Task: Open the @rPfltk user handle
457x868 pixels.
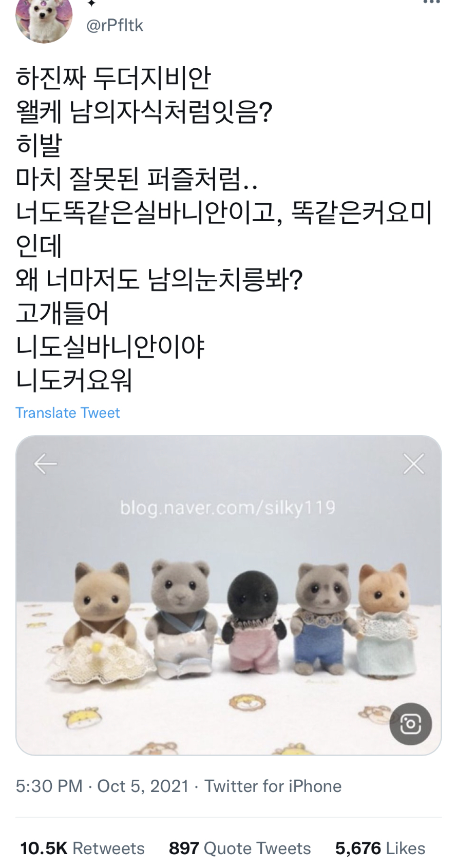Action: (115, 25)
